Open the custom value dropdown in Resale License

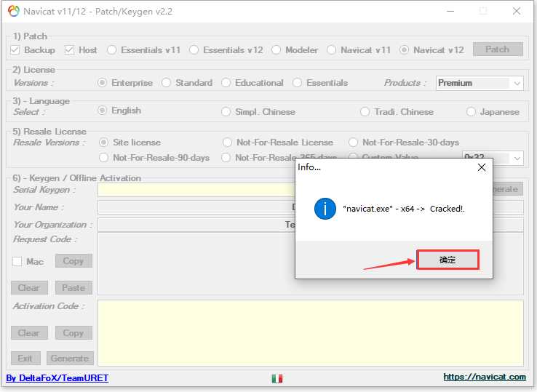[517, 159]
